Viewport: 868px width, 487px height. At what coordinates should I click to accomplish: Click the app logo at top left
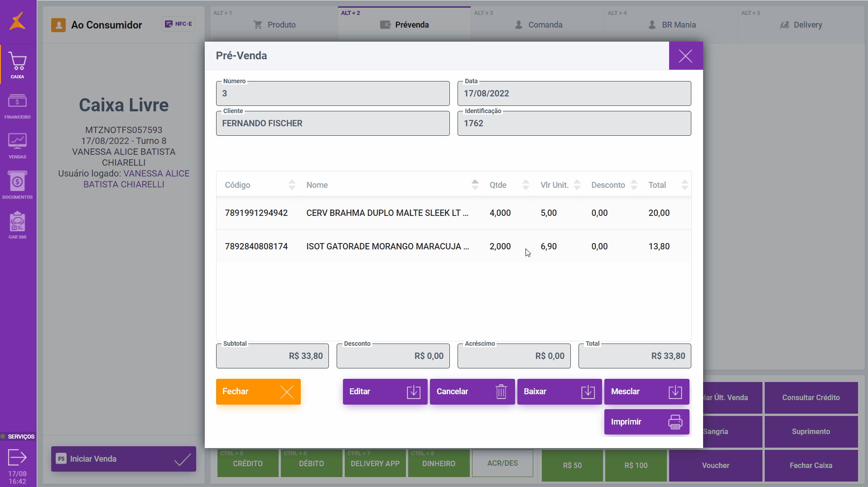[x=18, y=20]
